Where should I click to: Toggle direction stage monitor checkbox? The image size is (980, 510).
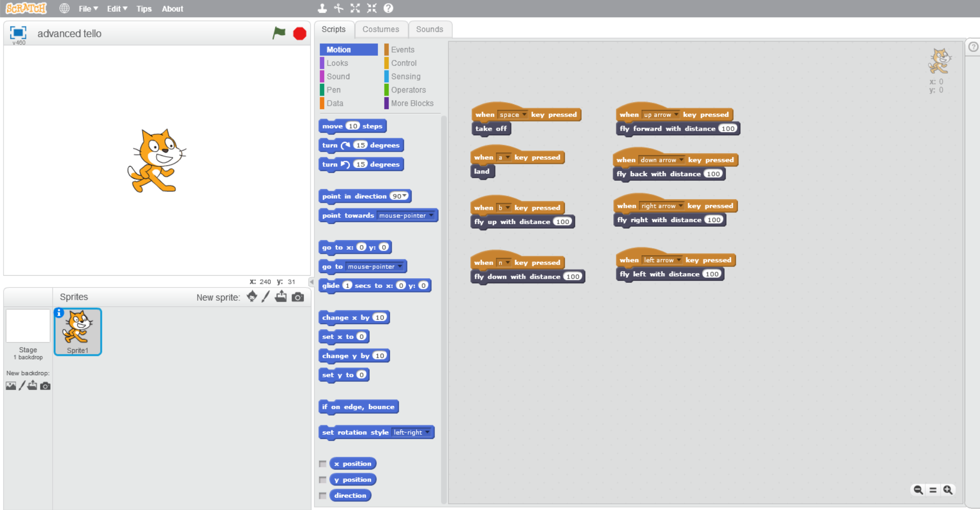[x=323, y=496]
